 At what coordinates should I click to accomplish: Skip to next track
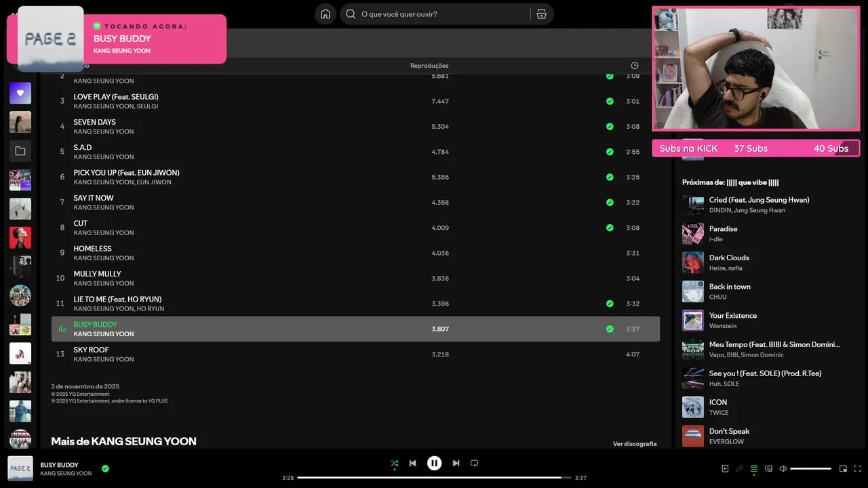point(456,464)
